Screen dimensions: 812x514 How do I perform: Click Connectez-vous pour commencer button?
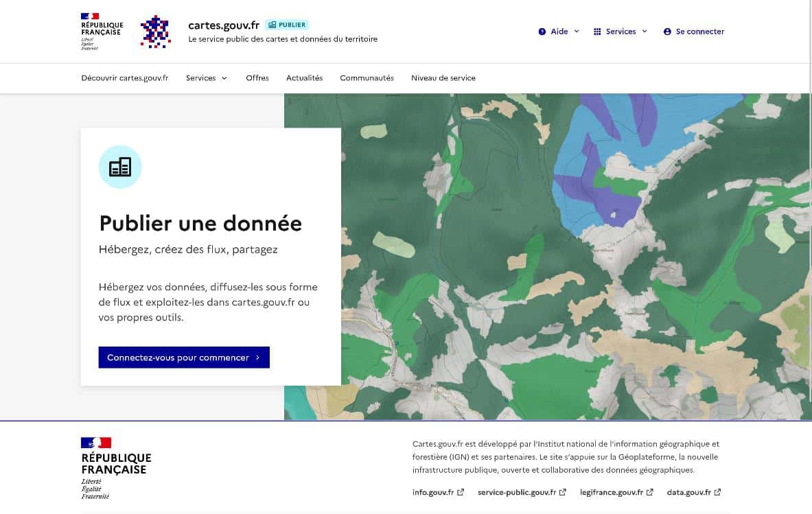click(x=184, y=357)
